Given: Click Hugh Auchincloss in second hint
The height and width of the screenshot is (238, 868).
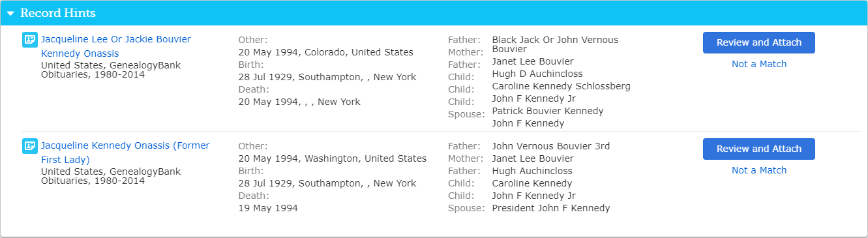Looking at the screenshot, I should tap(532, 171).
